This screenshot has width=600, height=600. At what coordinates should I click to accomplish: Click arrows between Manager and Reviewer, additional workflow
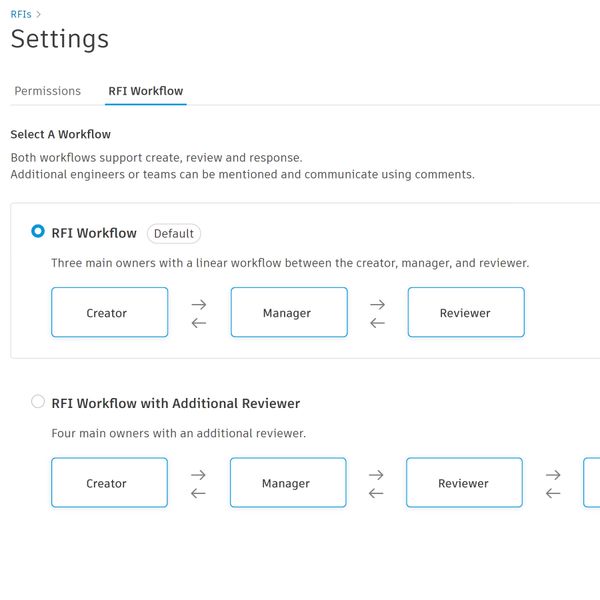pyautogui.click(x=376, y=484)
